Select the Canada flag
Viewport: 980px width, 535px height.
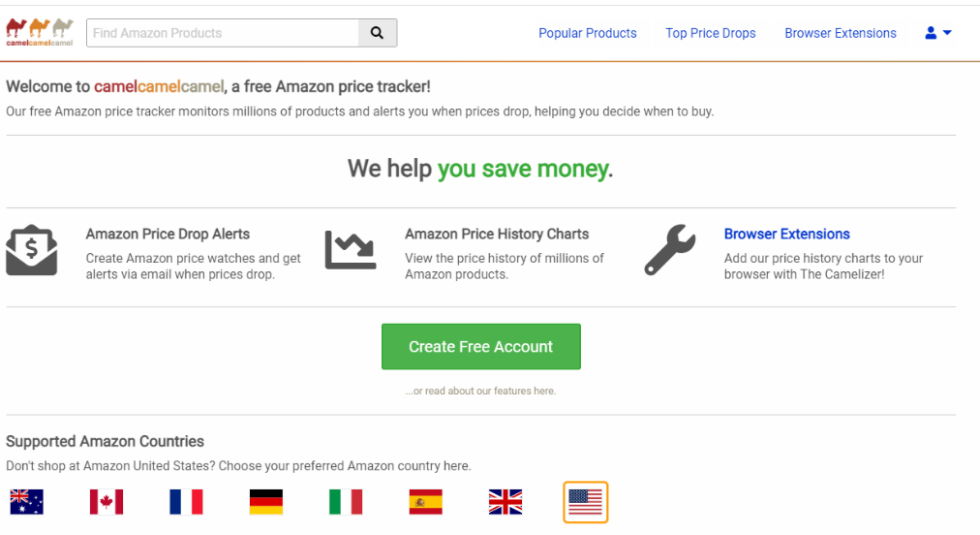(107, 501)
